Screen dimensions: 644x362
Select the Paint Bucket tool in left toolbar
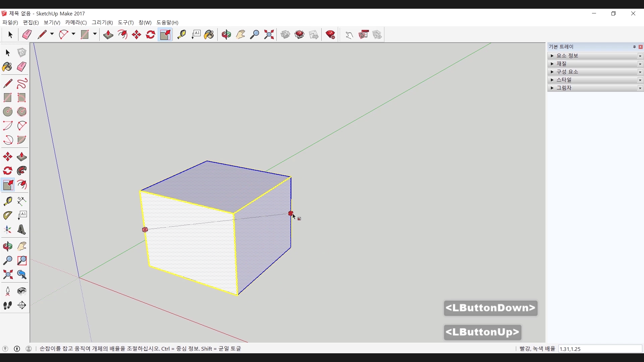pyautogui.click(x=7, y=67)
